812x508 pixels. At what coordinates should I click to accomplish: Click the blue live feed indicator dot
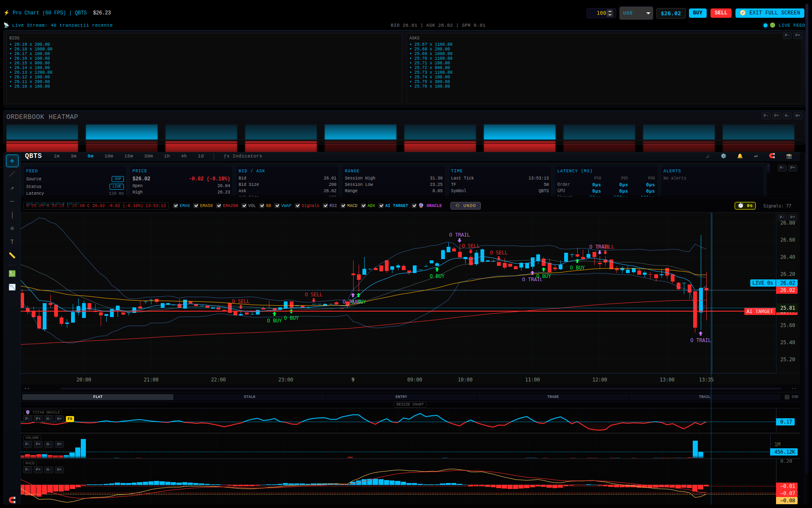click(x=765, y=25)
